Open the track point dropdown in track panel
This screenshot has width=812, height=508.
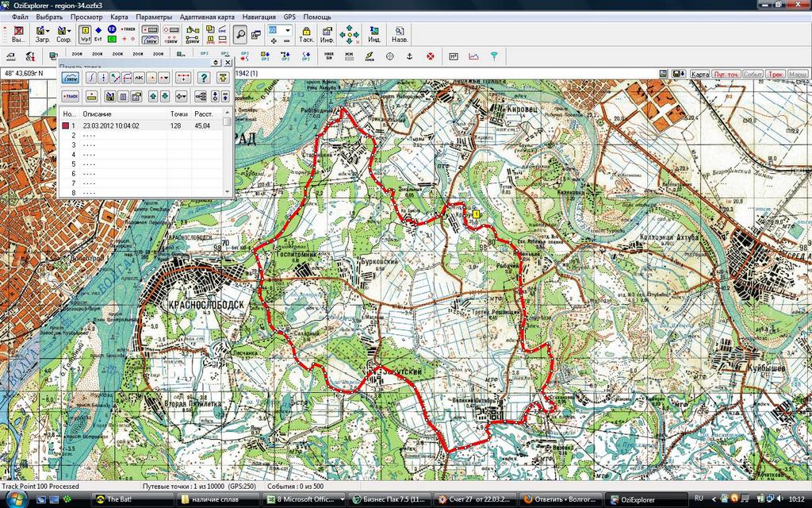coord(164,78)
